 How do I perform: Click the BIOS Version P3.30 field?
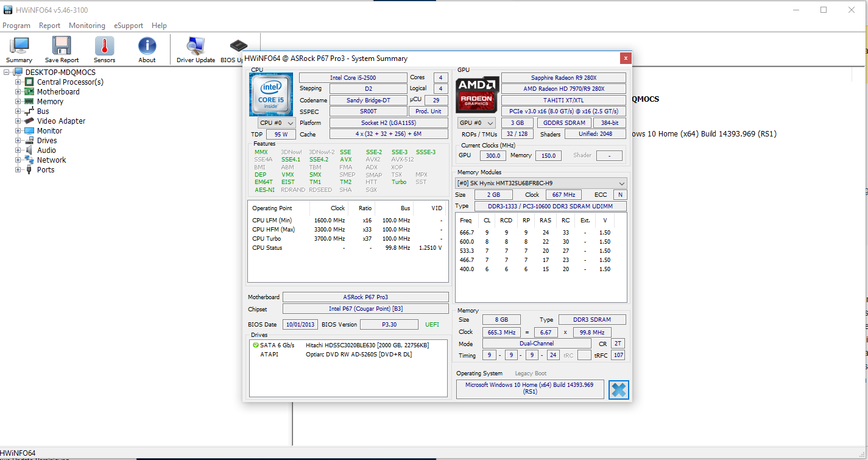[389, 324]
